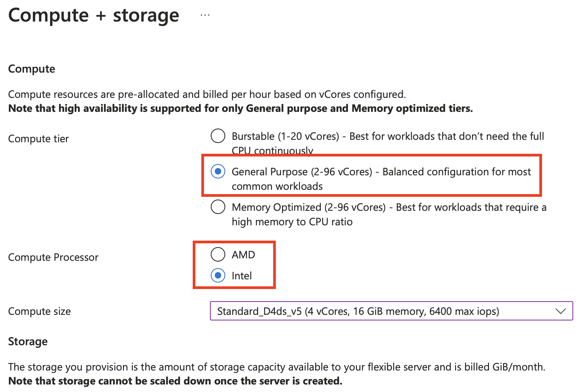Image resolution: width=584 pixels, height=392 pixels.
Task: Click the 'high memory to CPU ratio' text
Action: tap(292, 222)
